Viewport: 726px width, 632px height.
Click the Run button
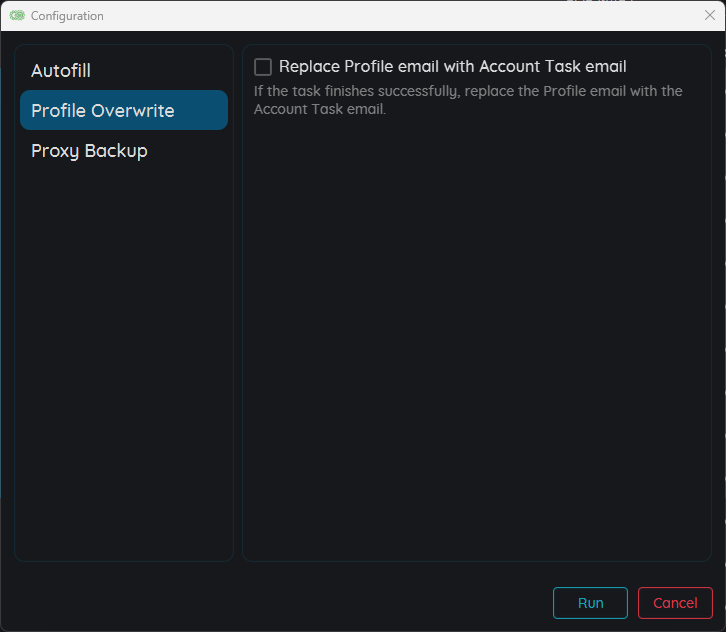(x=590, y=602)
